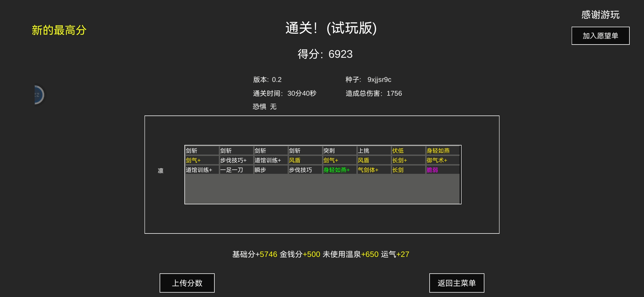644x297 pixels.
Task: Select the green 身轻如燕+ card
Action: (339, 170)
